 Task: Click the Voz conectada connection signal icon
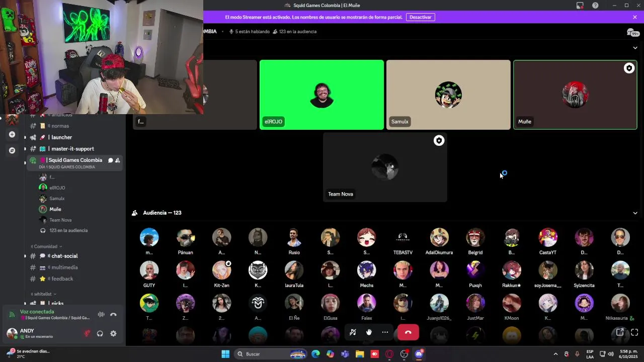[x=12, y=315]
